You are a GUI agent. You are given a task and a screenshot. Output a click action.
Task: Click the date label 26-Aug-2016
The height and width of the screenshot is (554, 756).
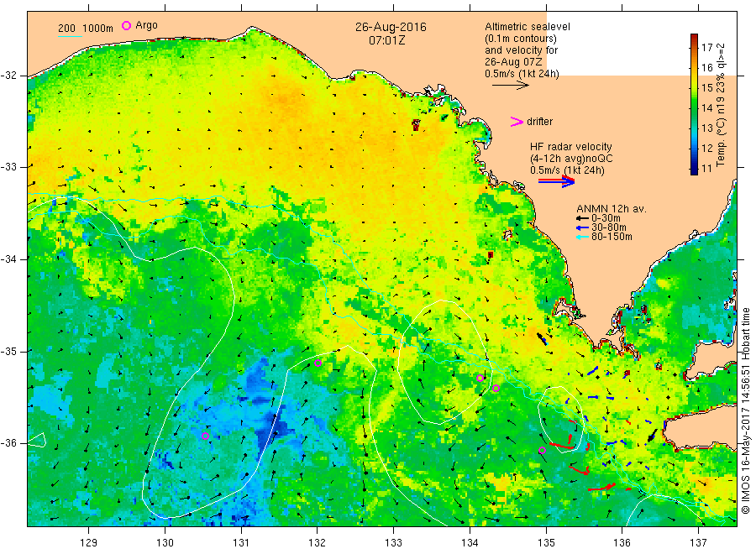coord(391,27)
